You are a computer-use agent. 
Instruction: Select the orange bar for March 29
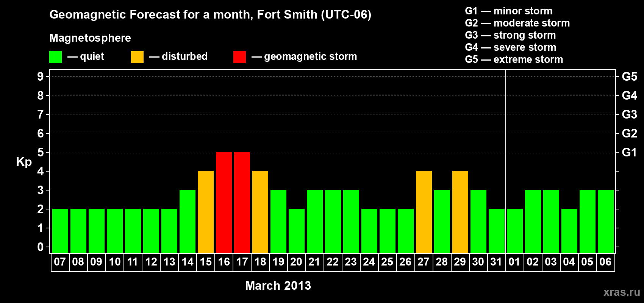(x=460, y=212)
